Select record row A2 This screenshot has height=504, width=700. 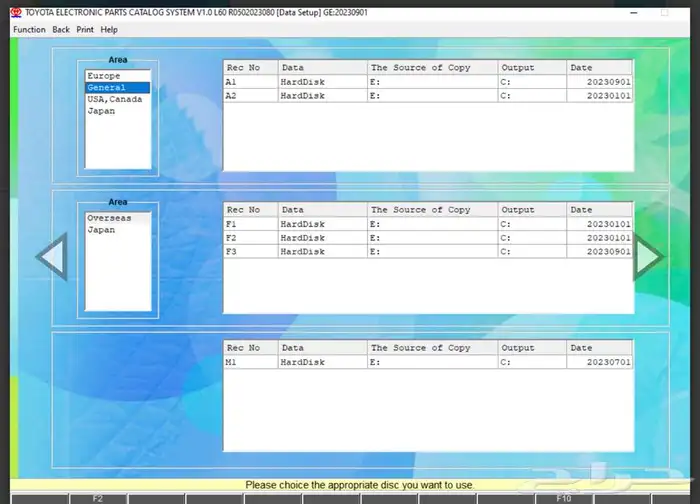428,96
